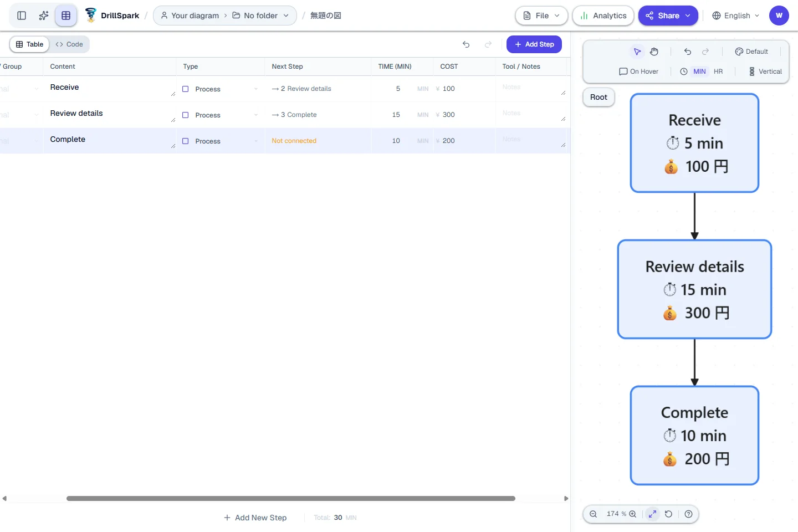
Task: Click the notes field in Receive row
Action: (x=531, y=89)
